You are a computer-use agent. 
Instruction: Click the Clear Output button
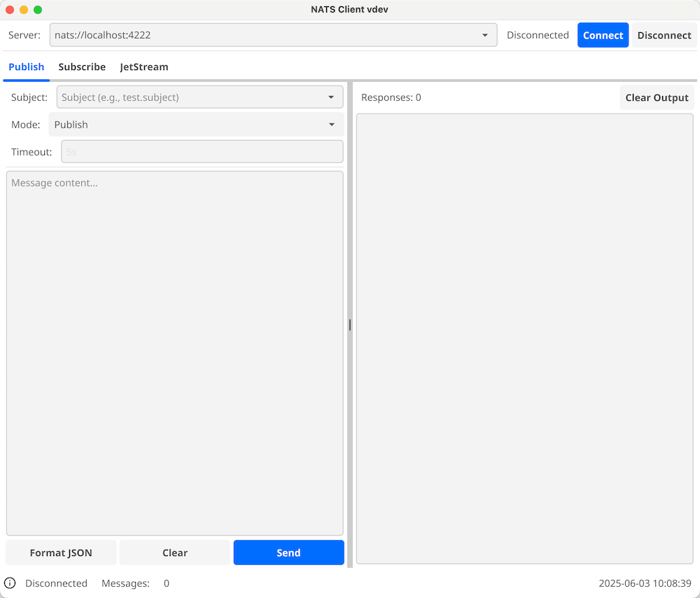pyautogui.click(x=657, y=97)
